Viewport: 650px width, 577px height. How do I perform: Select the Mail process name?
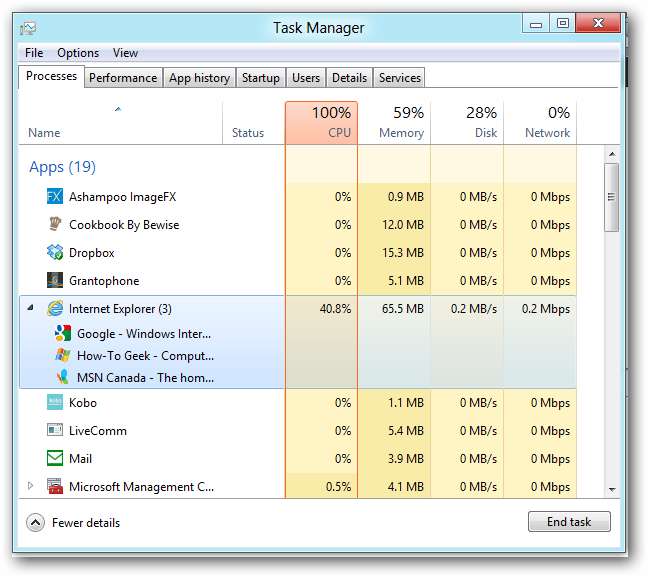[x=80, y=459]
